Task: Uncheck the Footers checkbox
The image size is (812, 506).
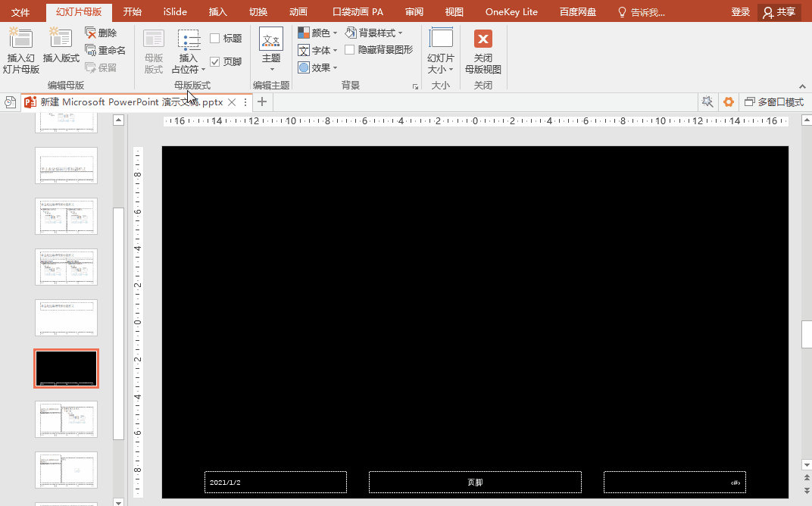Action: pyautogui.click(x=215, y=62)
